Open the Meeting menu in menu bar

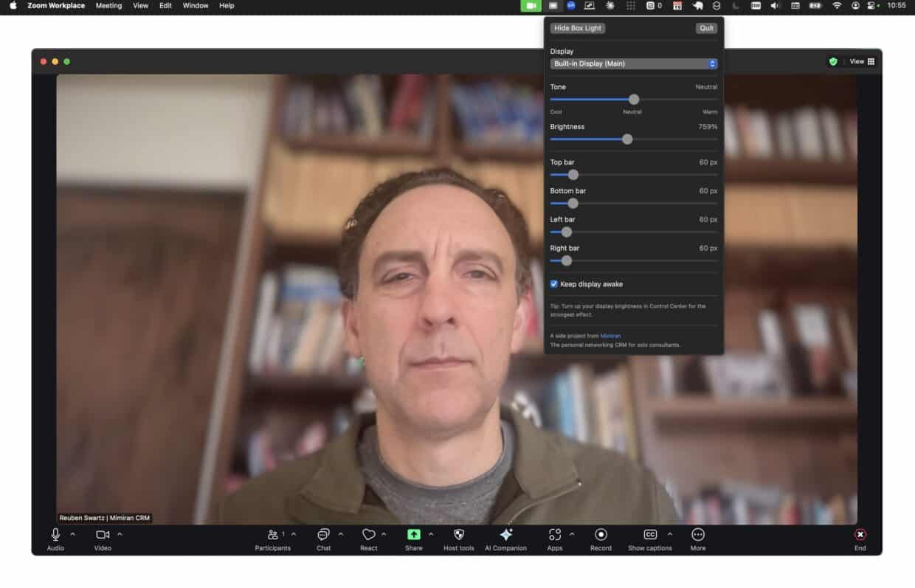click(x=108, y=6)
